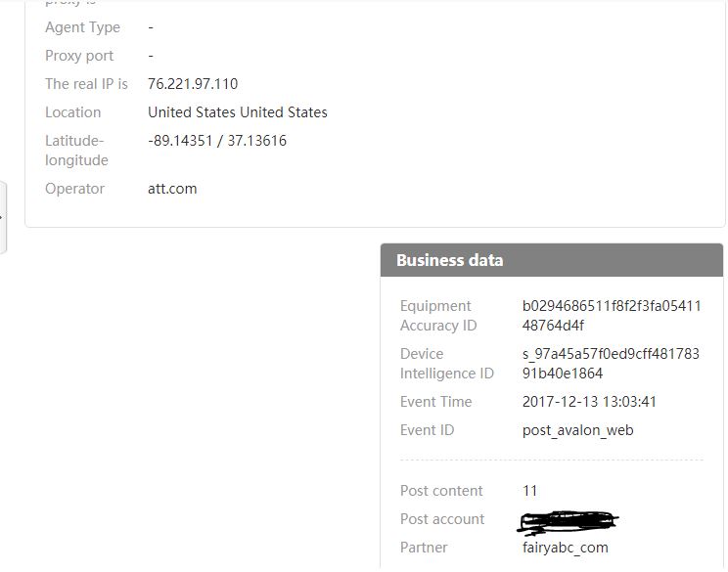
Task: Click the Location field label
Action: pos(72,112)
